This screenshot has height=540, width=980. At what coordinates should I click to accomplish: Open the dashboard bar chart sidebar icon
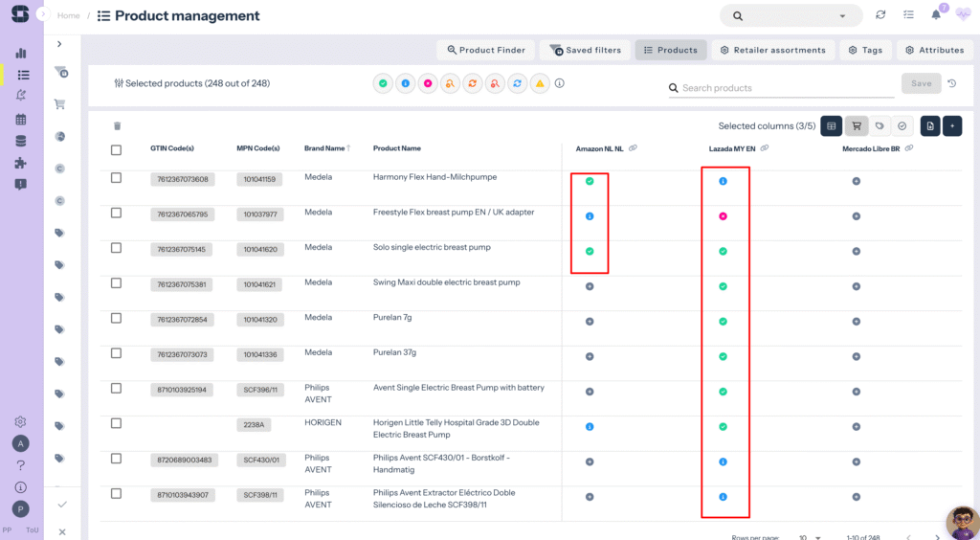pyautogui.click(x=21, y=54)
